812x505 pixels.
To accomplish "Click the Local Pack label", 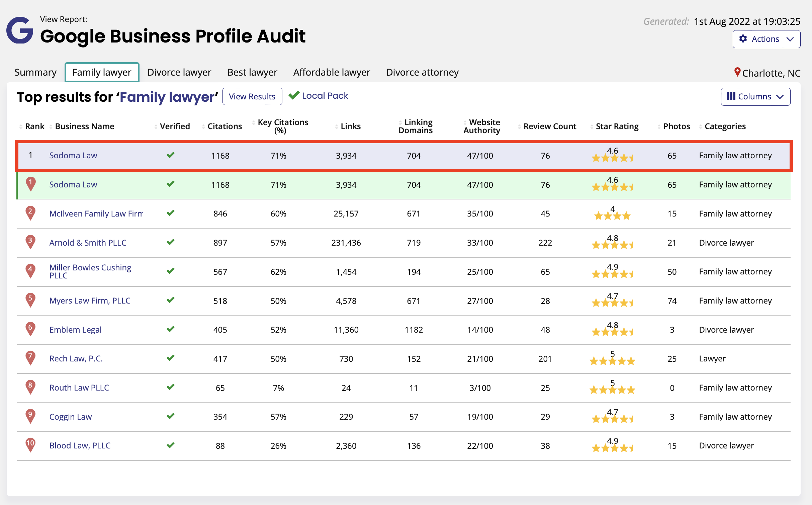I will [x=325, y=96].
